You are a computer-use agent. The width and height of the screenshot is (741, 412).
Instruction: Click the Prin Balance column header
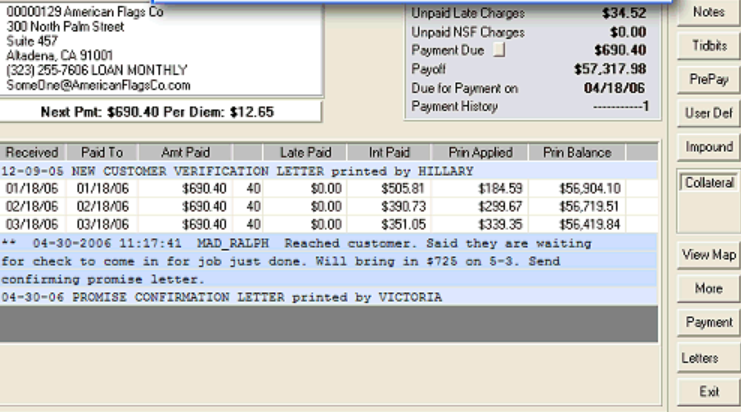pos(577,153)
